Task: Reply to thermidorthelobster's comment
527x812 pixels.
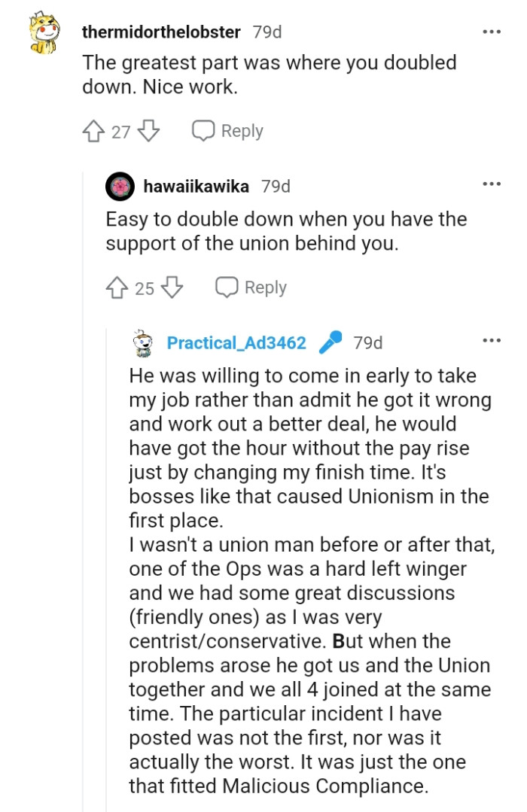Action: [227, 130]
